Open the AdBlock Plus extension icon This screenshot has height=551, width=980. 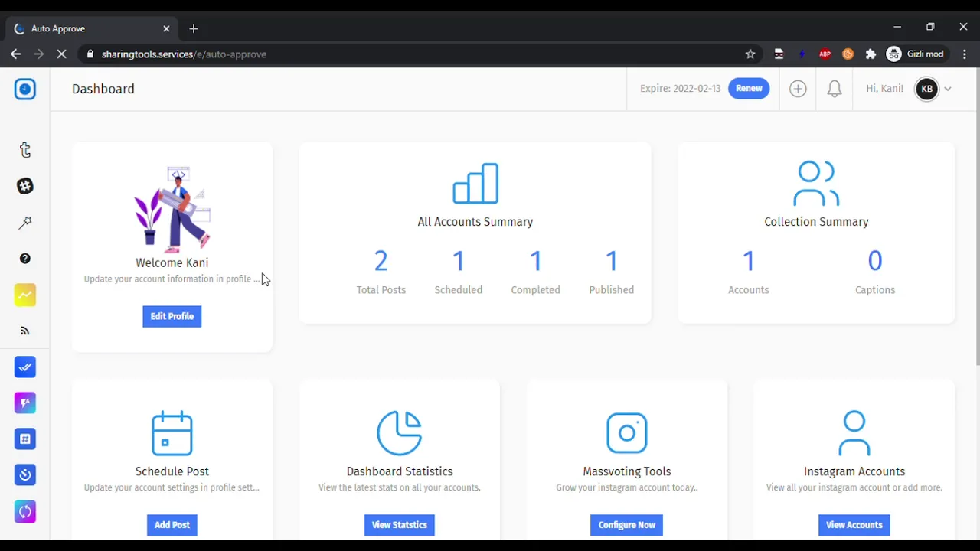(825, 54)
